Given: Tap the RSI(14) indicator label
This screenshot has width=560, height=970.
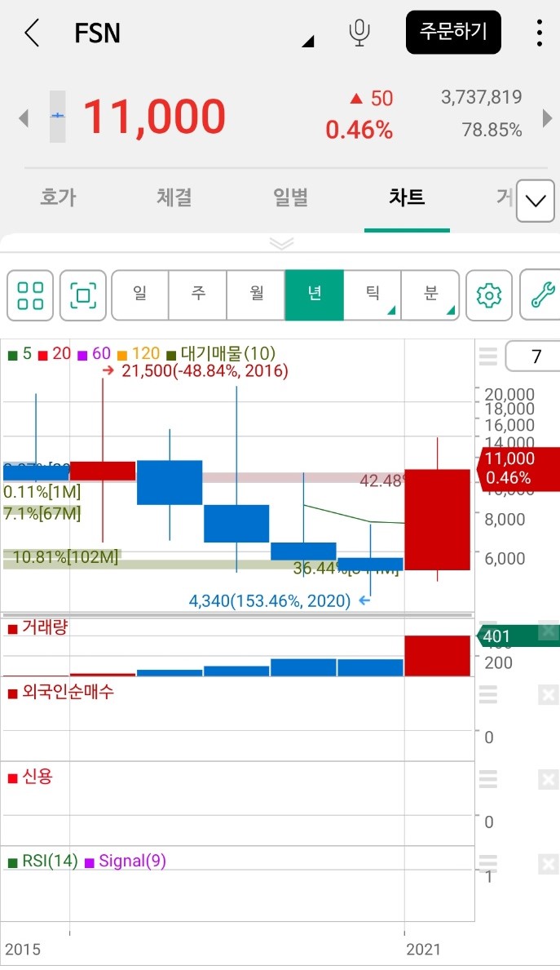Looking at the screenshot, I should 42,861.
